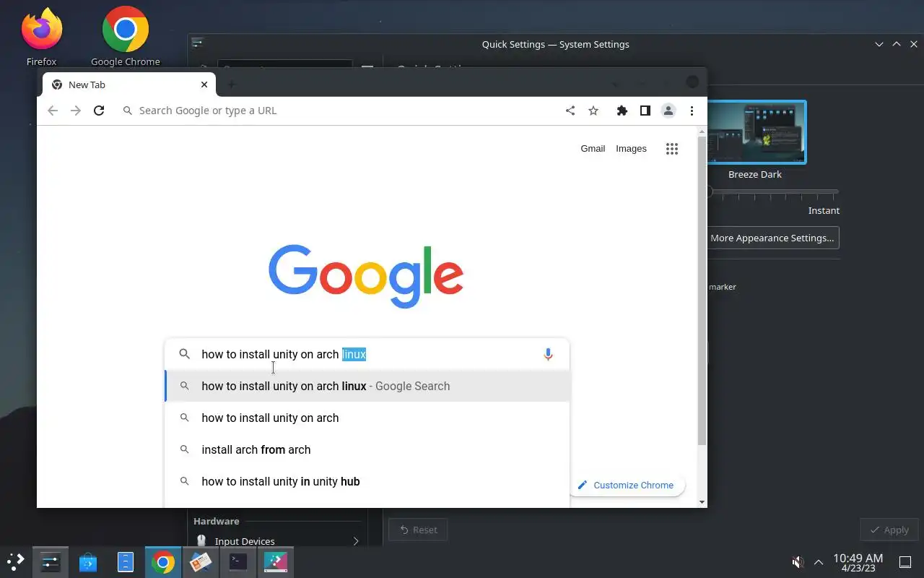Start voice search with the microphone icon

548,354
